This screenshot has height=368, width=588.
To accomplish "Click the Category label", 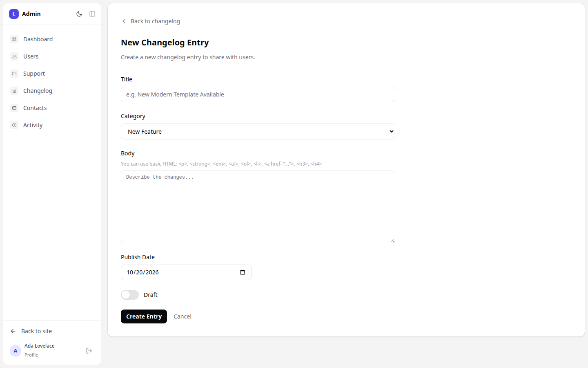I will 133,116.
